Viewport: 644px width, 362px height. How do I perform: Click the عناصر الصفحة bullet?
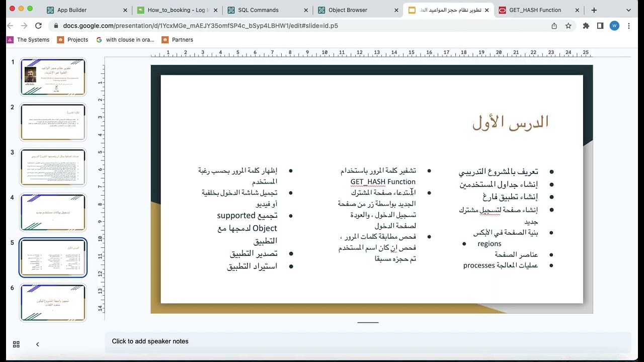(x=516, y=254)
